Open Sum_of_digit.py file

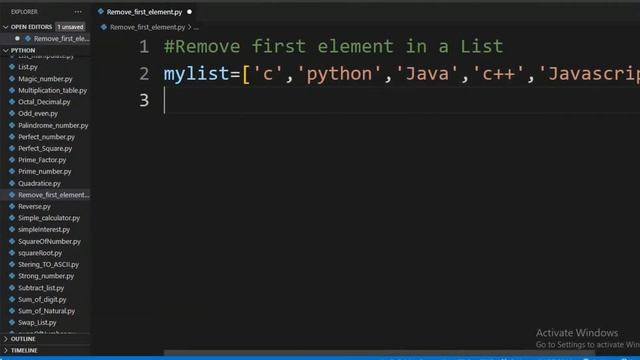(42, 299)
